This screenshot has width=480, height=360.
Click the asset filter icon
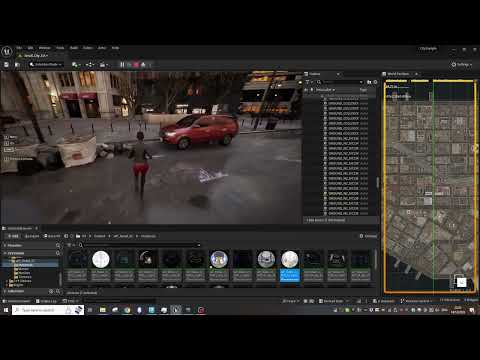tap(71, 245)
